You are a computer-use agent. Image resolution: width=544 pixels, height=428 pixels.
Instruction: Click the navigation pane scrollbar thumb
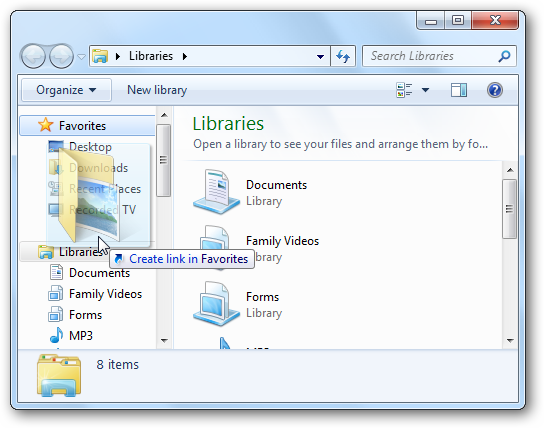tap(163, 160)
